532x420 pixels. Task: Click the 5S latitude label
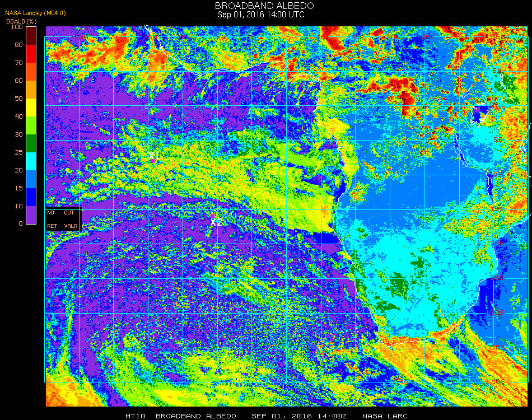498,140
